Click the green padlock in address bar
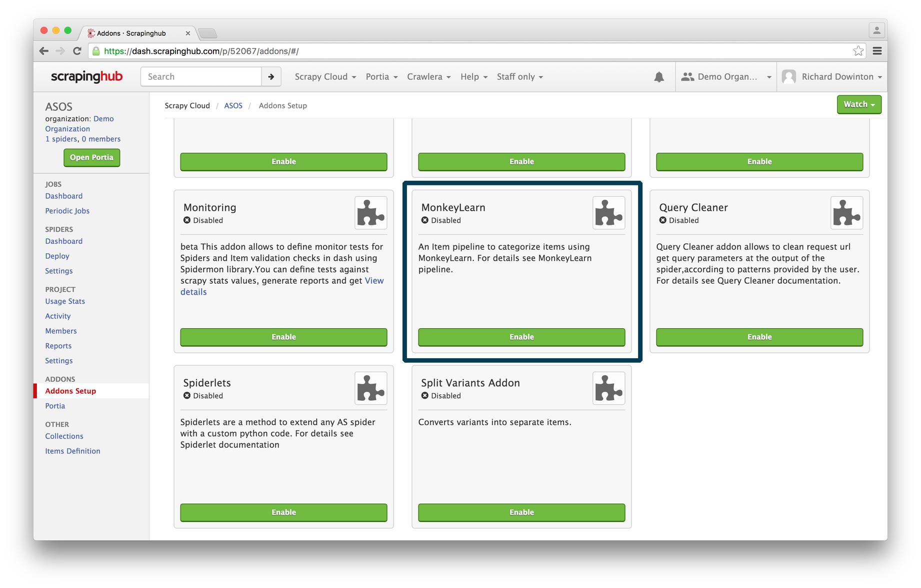Viewport: 921px width, 588px height. (96, 51)
